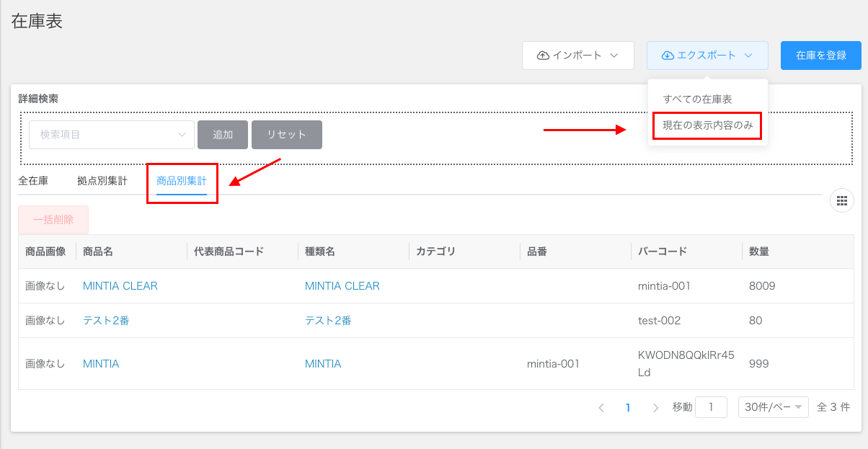Click the 追加 button
Image resolution: width=868 pixels, height=449 pixels.
point(223,135)
